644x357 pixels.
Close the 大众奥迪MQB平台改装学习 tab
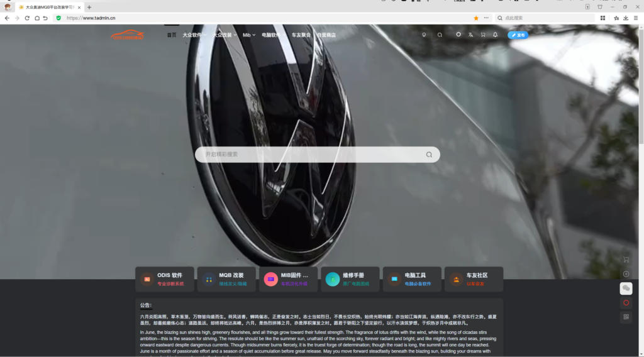pos(79,8)
